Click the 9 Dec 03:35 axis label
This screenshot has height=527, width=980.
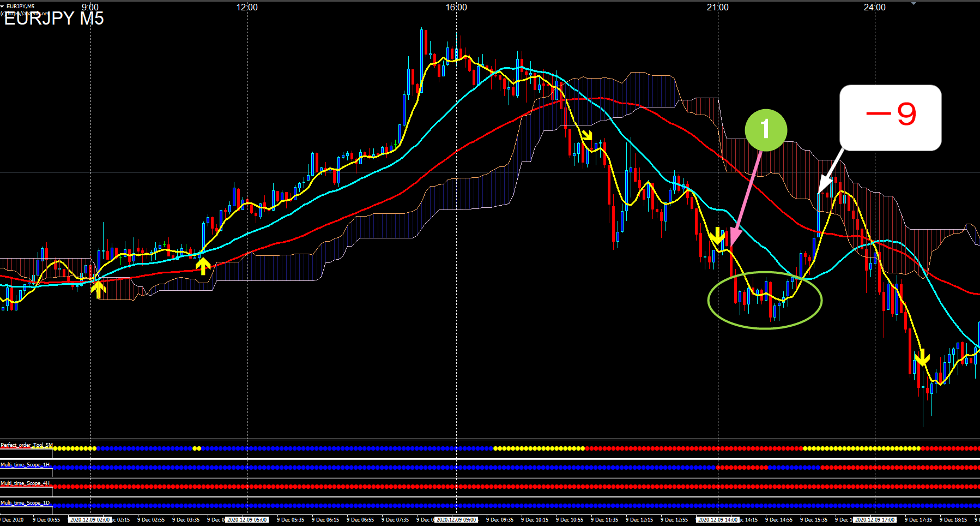pyautogui.click(x=186, y=520)
